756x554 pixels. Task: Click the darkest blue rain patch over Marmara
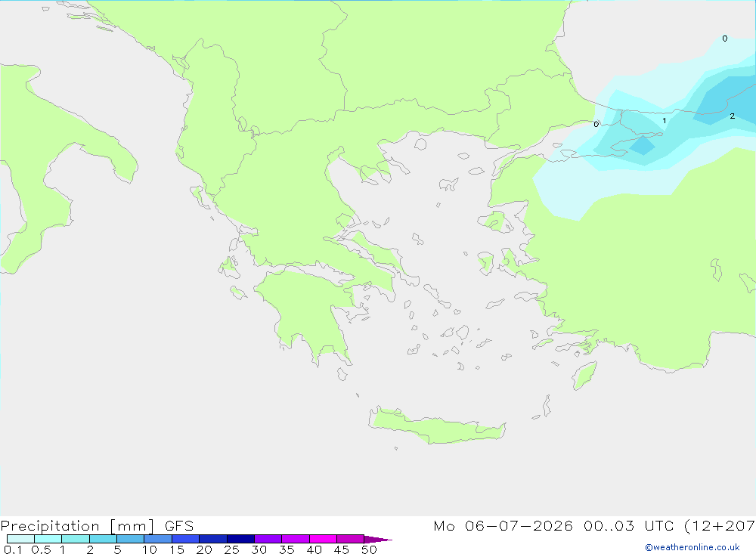[x=643, y=145]
